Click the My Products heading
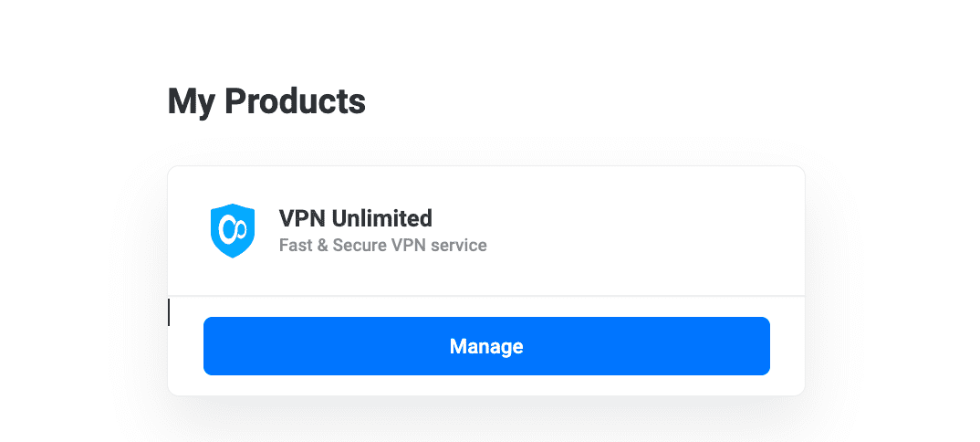Screen dimensions: 980x442 266,101
